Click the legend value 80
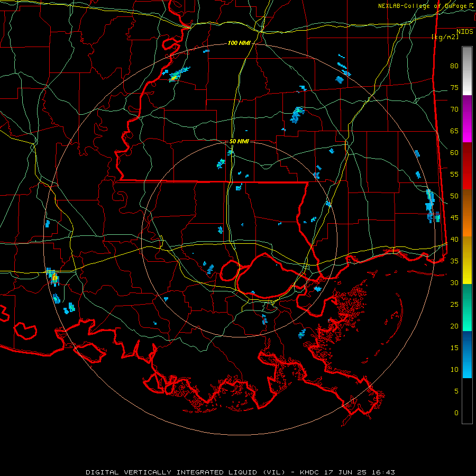Viewport: 476px width, 476px height. pos(454,66)
